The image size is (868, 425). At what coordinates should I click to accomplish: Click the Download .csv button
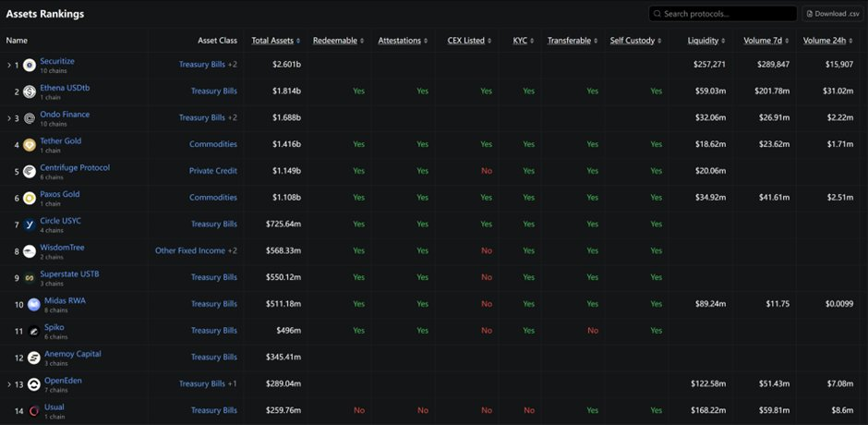(832, 14)
